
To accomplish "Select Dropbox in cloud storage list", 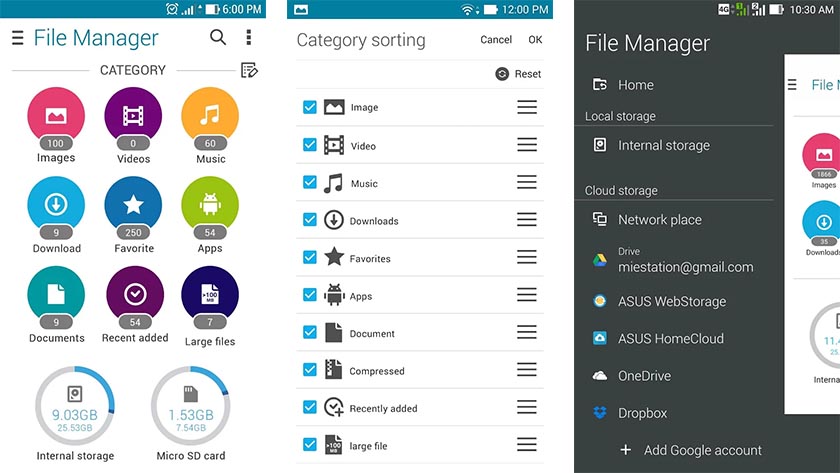I will (642, 413).
